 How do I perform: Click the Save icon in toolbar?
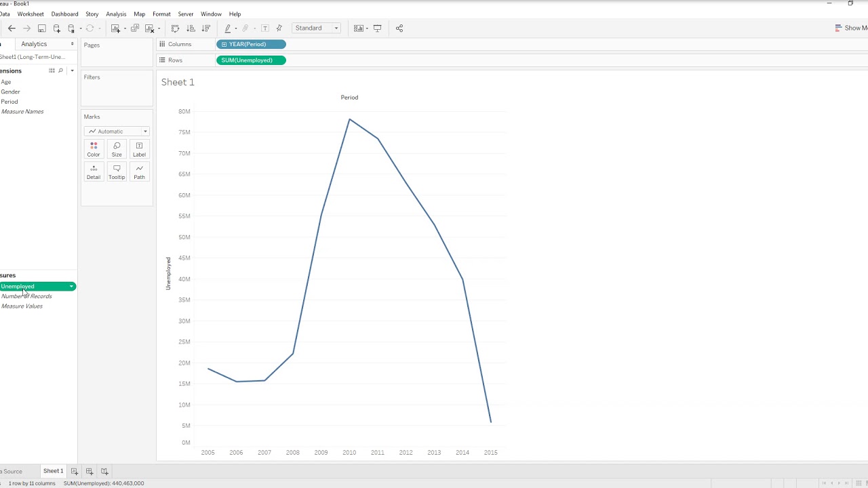41,28
